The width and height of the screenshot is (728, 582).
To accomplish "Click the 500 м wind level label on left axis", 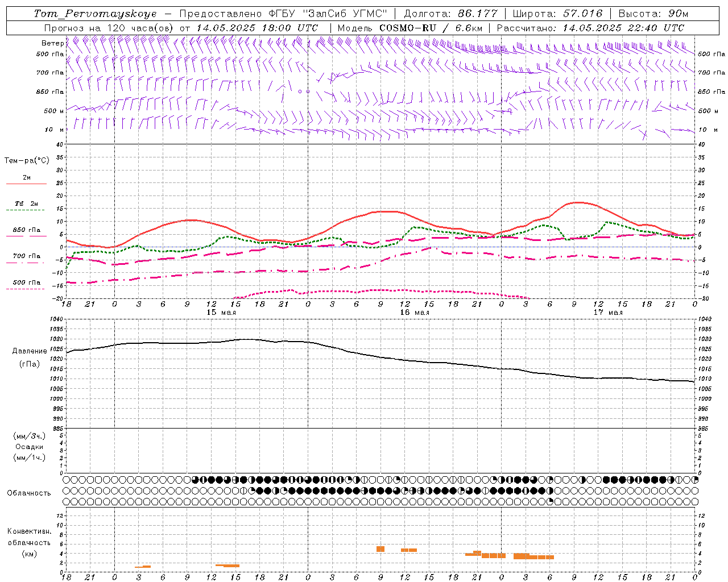I will click(x=54, y=111).
